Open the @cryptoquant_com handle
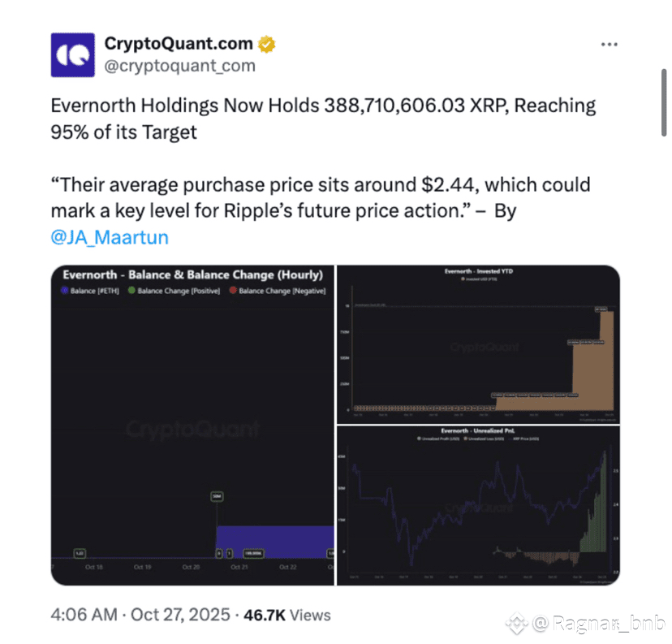The image size is (672, 644). (180, 66)
